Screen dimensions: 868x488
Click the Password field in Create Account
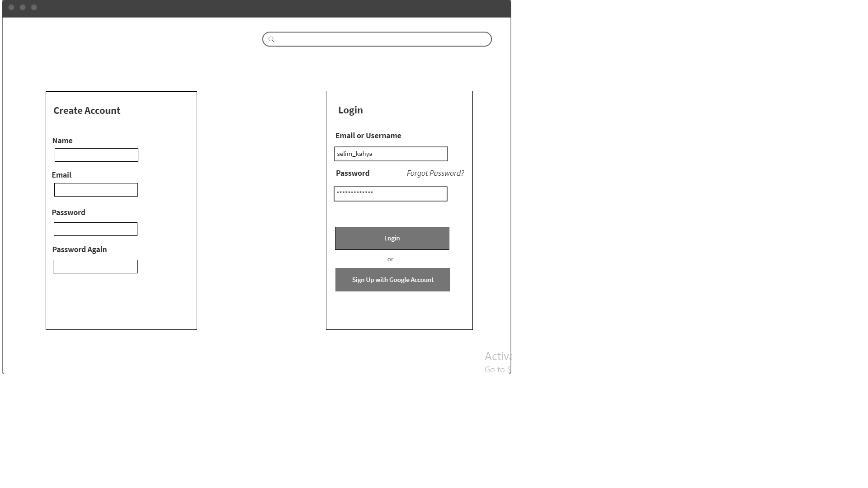95,228
